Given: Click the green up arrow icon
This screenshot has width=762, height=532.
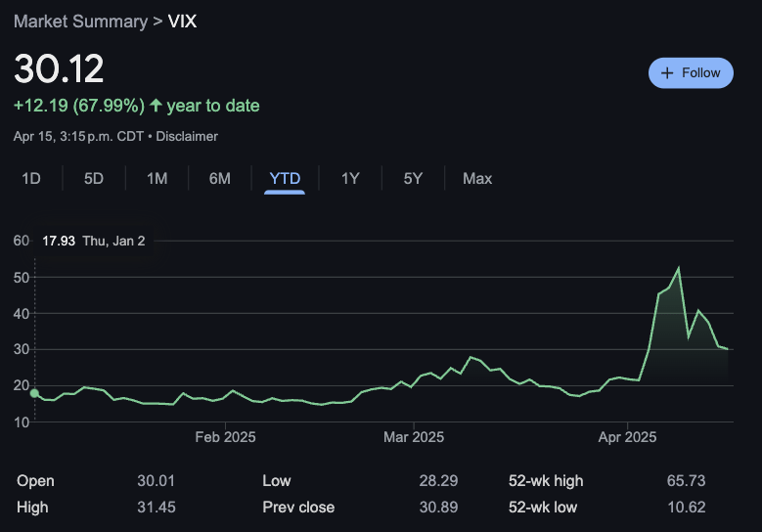Looking at the screenshot, I should 156,105.
